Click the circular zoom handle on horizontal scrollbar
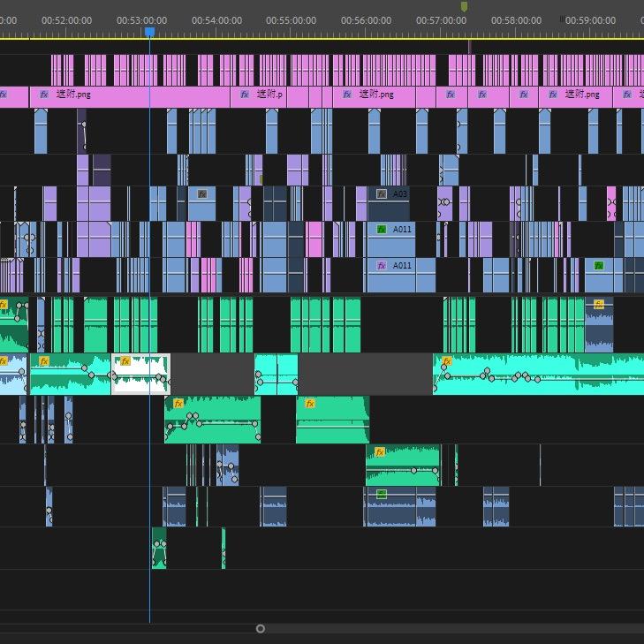The image size is (644, 644). [x=260, y=629]
